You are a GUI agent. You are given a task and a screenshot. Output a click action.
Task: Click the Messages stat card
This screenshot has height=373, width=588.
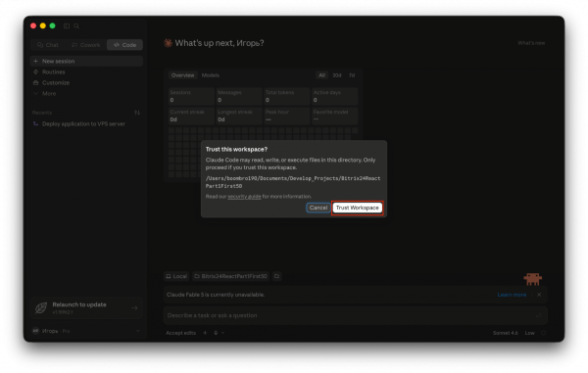pos(239,96)
